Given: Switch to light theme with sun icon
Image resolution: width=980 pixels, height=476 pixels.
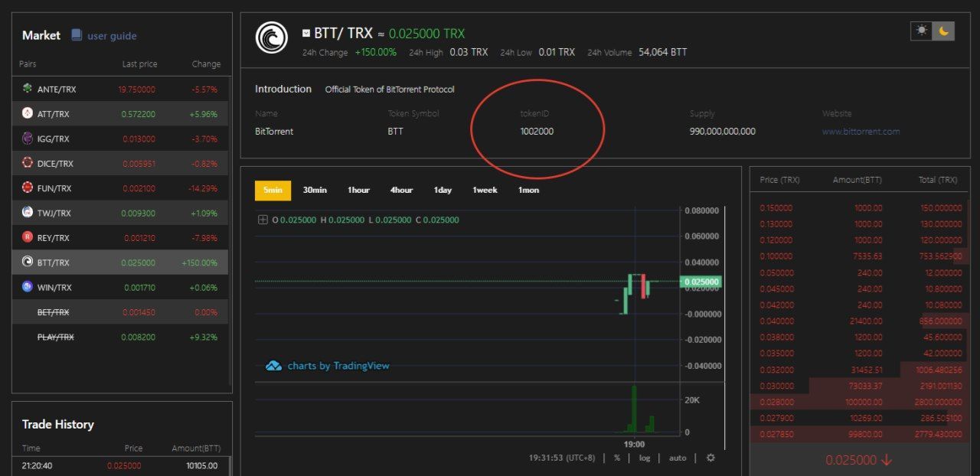Looking at the screenshot, I should coord(921,31).
